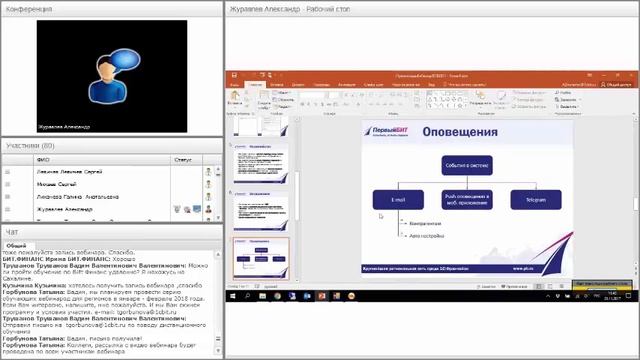This screenshot has width=640, height=360.
Task: Click the Replace (Заменить) command in ribbon
Action: point(567,100)
